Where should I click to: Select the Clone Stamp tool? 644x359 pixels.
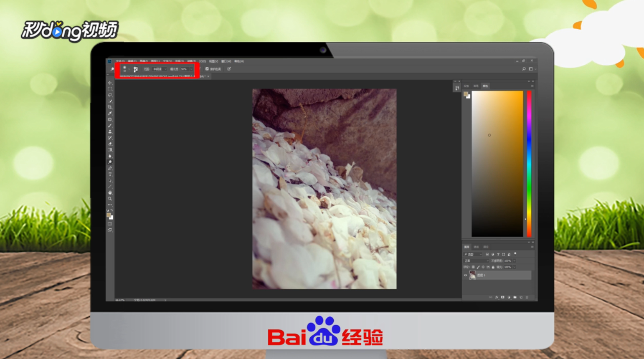coord(110,131)
